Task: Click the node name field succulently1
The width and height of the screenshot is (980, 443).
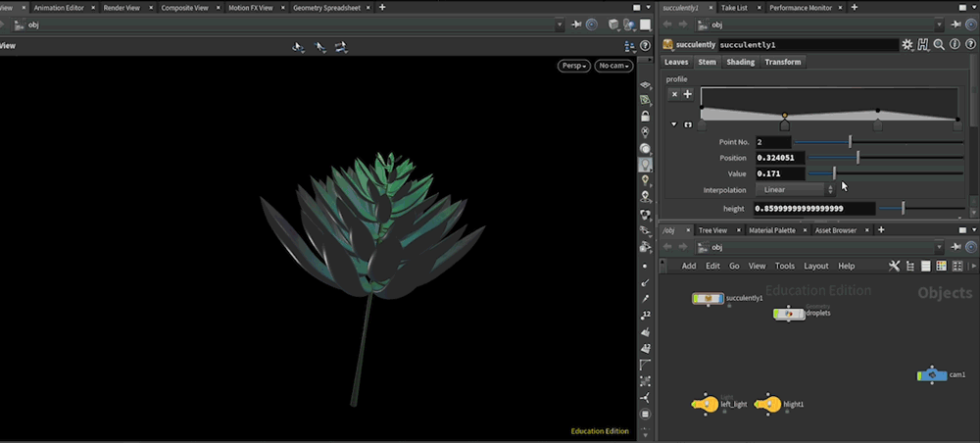Action: coord(808,45)
